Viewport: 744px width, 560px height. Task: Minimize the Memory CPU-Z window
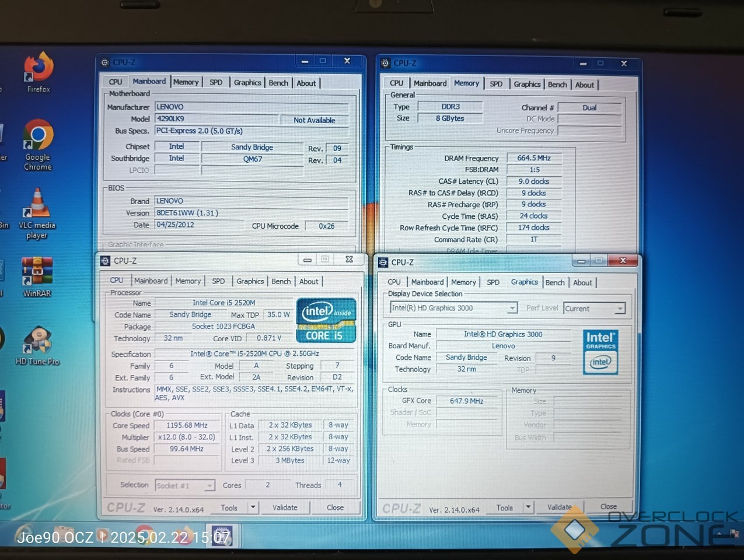[583, 63]
